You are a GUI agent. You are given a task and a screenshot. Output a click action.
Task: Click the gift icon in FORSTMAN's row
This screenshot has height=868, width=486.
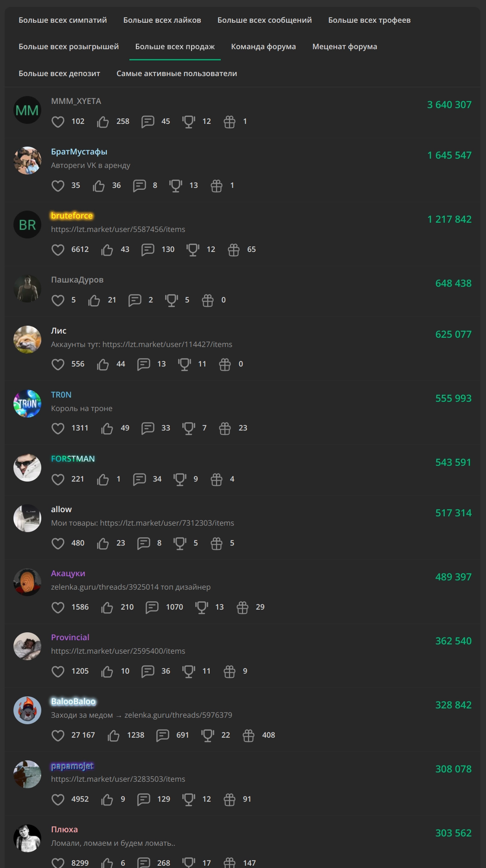point(217,479)
